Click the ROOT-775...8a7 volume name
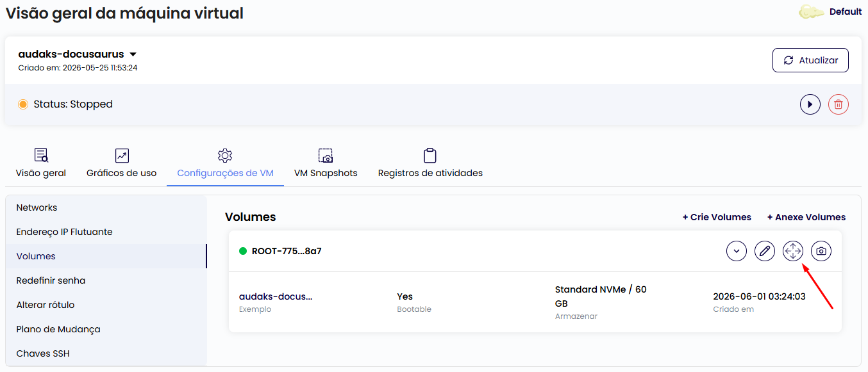 (287, 251)
